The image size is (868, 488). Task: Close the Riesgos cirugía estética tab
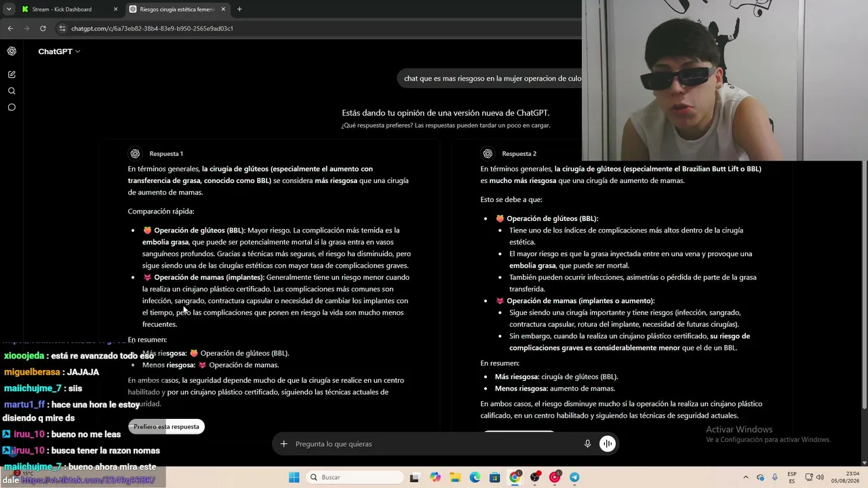[x=223, y=9]
